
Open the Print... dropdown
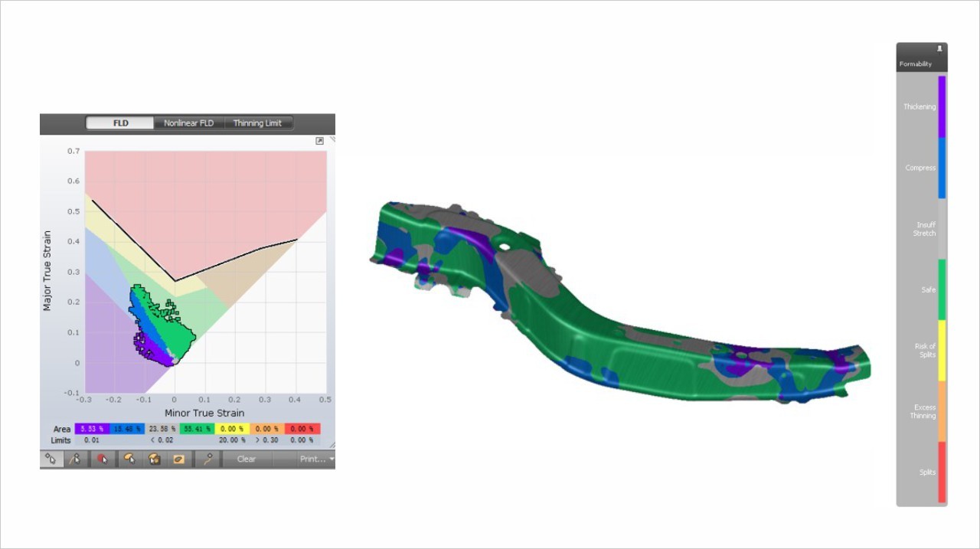[x=317, y=459]
